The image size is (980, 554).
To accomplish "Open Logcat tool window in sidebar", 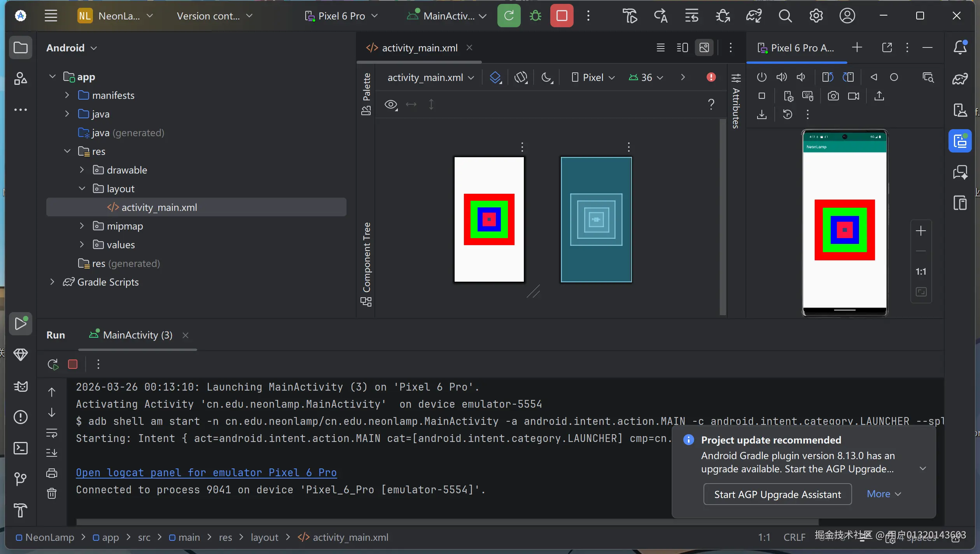I will tap(21, 386).
